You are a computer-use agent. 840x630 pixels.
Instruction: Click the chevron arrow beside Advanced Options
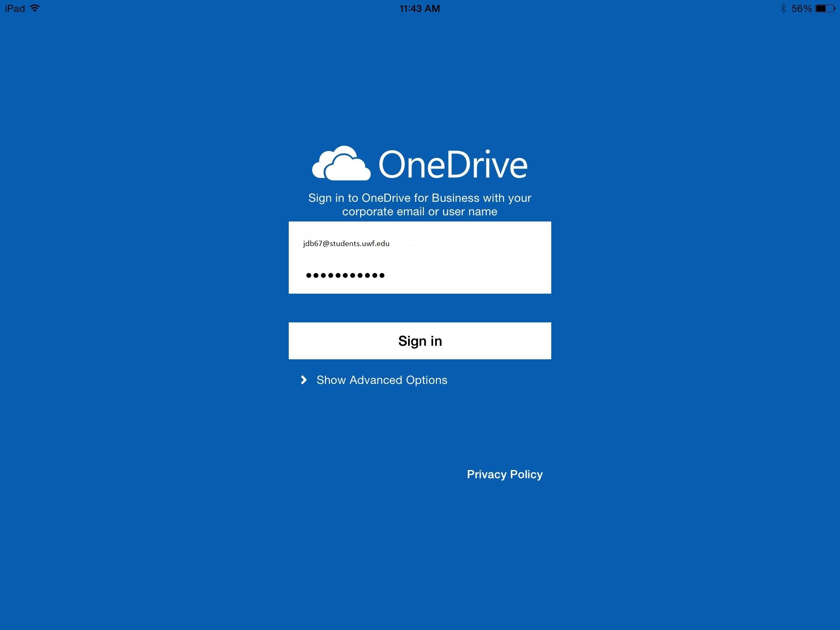[x=304, y=380]
